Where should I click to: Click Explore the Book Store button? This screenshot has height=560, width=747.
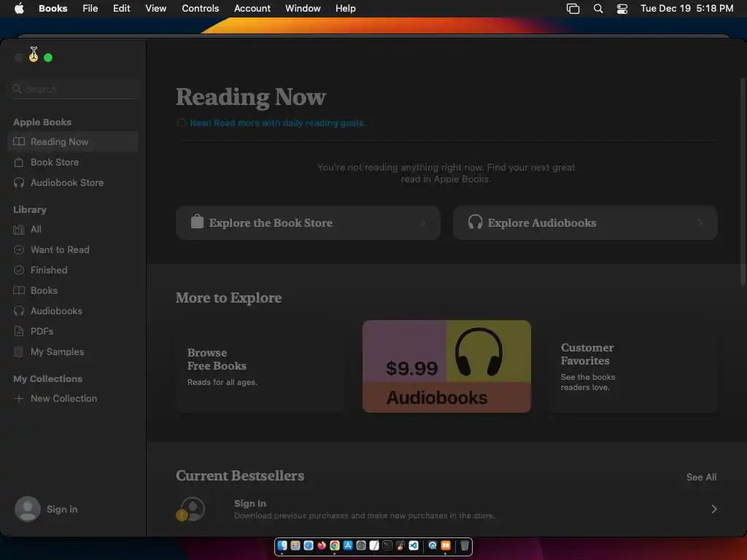click(x=308, y=223)
